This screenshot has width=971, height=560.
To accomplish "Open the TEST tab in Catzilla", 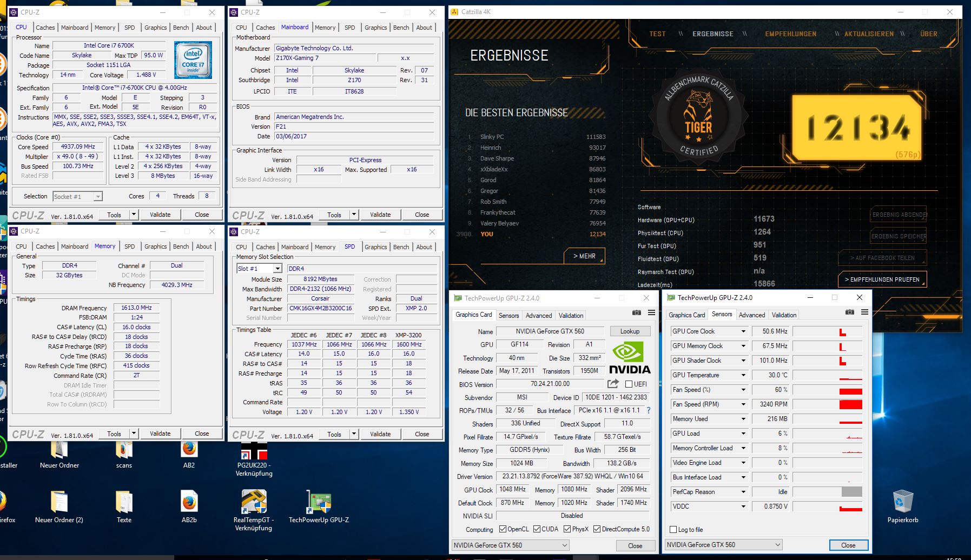I will click(657, 34).
